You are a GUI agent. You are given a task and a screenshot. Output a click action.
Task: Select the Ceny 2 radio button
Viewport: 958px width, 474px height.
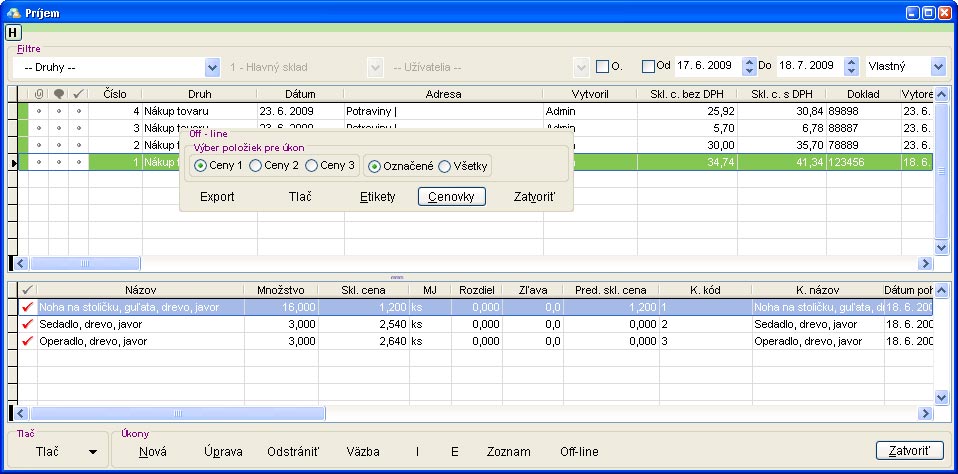tap(256, 165)
